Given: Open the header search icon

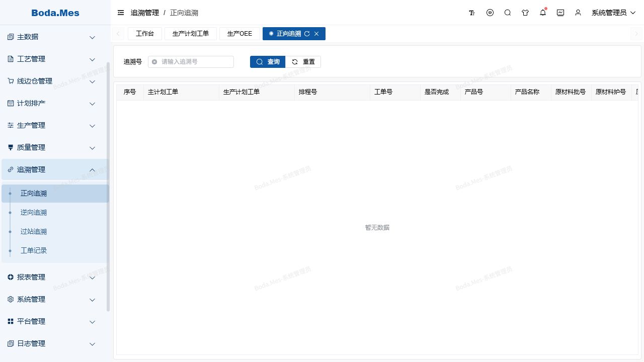Looking at the screenshot, I should 508,13.
